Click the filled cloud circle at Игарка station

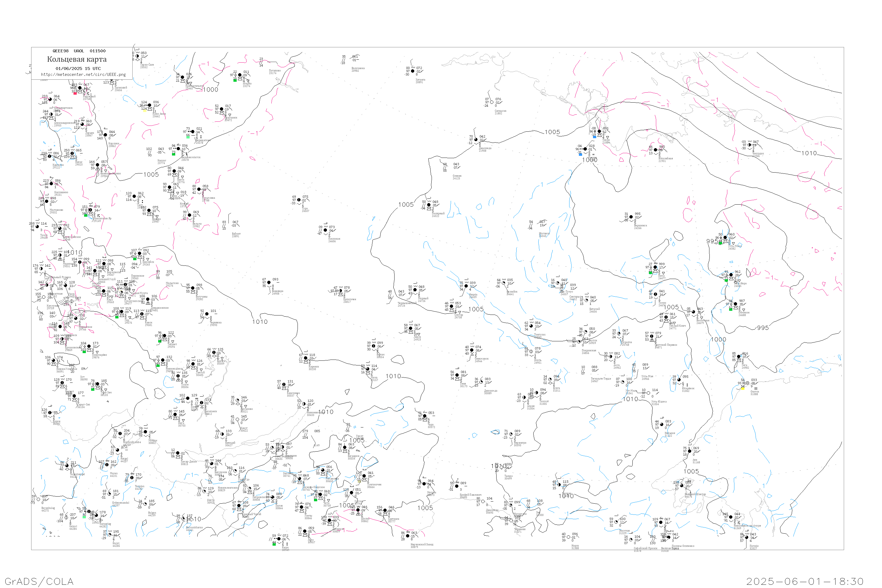[240, 75]
